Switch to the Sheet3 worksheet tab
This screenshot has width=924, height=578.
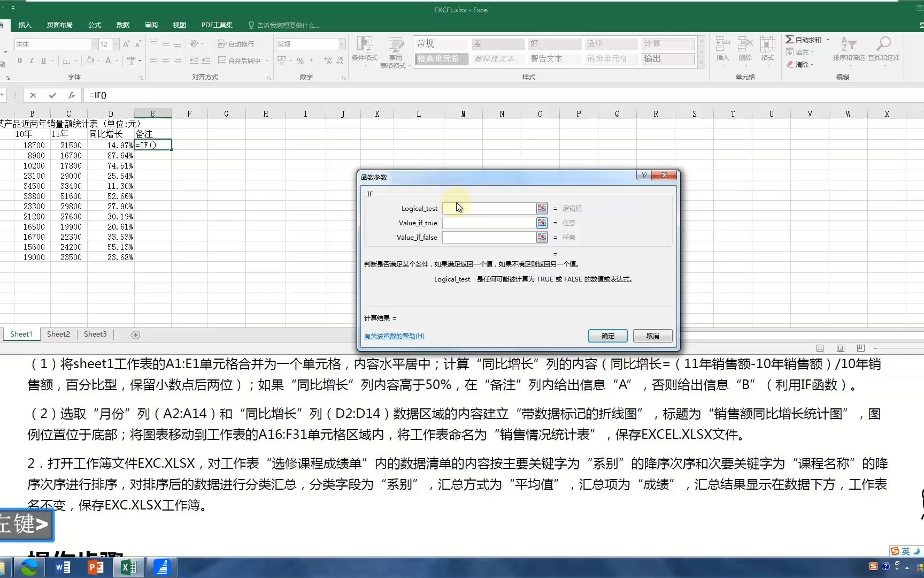pos(95,334)
